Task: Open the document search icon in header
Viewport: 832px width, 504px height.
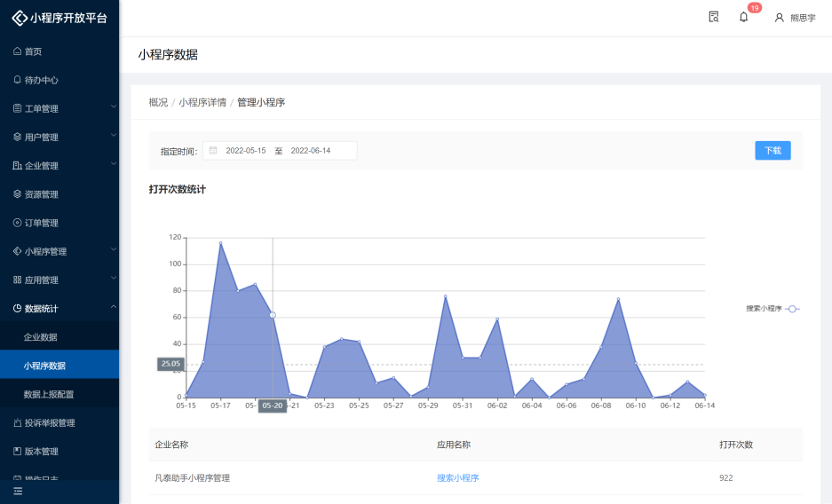Action: point(713,17)
